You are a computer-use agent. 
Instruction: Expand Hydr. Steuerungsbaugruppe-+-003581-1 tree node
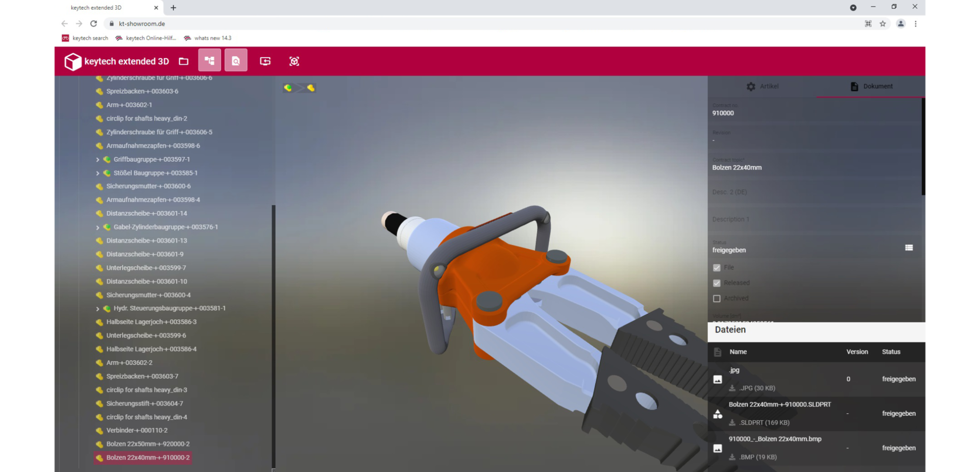point(97,309)
